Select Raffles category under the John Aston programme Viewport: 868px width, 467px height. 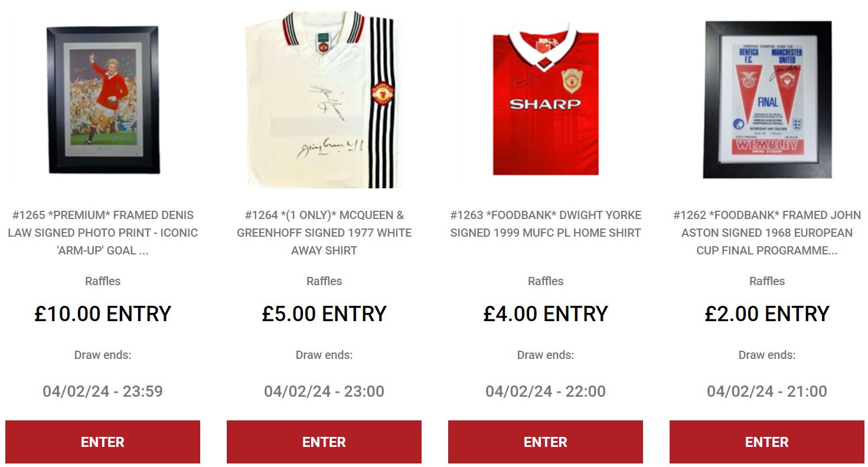[x=767, y=281]
